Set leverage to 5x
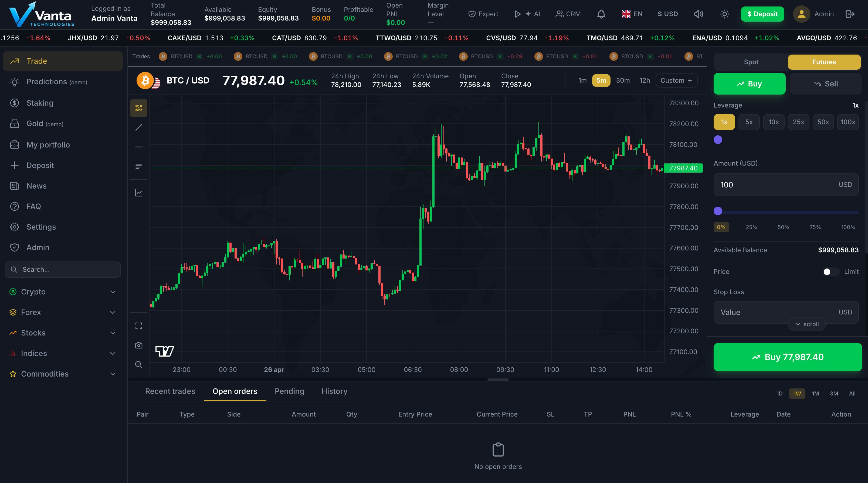The width and height of the screenshot is (868, 483). click(749, 122)
